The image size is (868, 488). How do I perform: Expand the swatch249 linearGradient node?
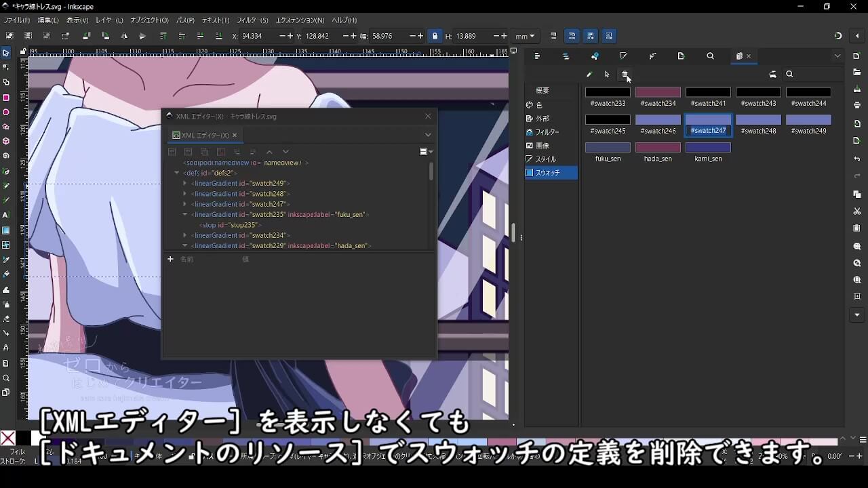click(x=184, y=183)
